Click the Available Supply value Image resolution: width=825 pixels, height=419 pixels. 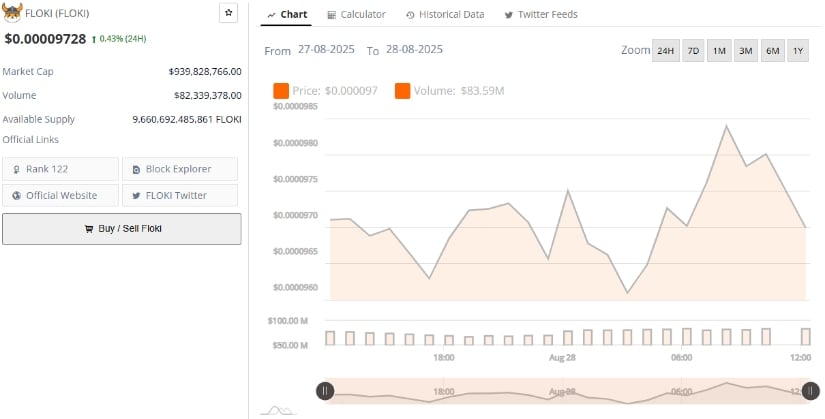click(187, 119)
